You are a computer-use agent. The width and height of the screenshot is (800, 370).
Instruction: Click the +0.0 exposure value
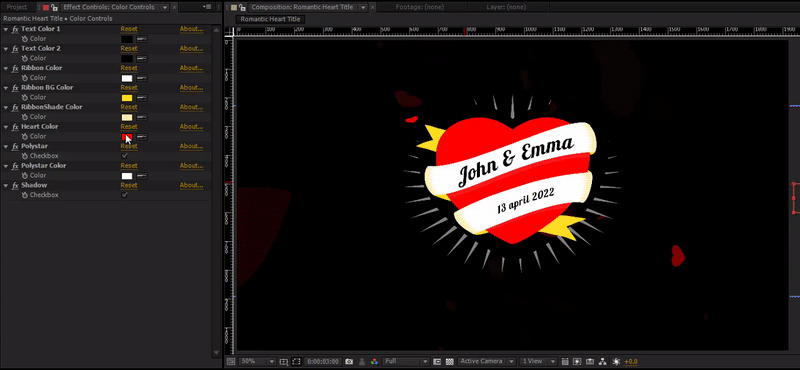631,361
